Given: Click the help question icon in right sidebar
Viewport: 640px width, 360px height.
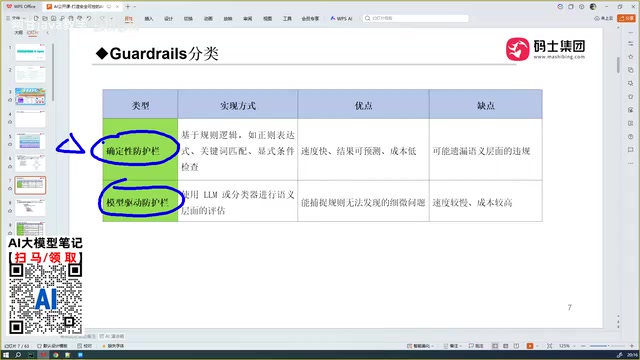Looking at the screenshot, I should [x=631, y=136].
